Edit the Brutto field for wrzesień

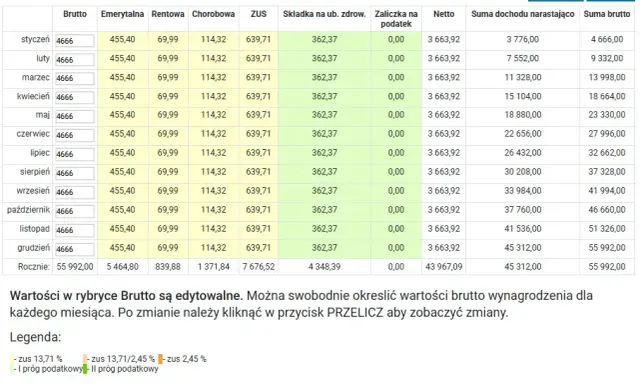[x=75, y=192]
